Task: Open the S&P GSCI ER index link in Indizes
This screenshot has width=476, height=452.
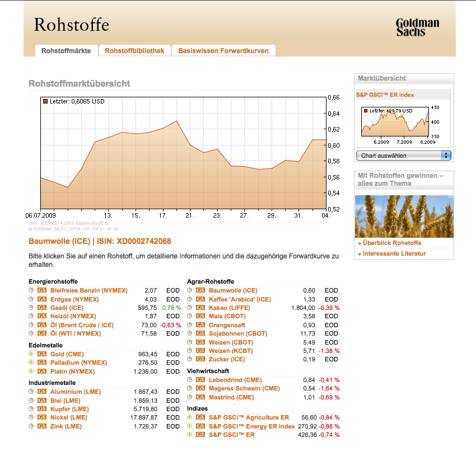Action: click(232, 435)
